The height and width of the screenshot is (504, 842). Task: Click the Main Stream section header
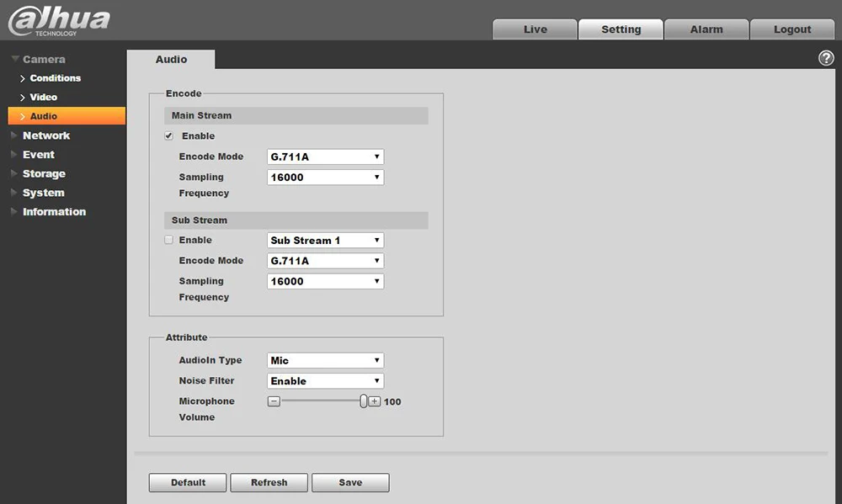coord(296,115)
